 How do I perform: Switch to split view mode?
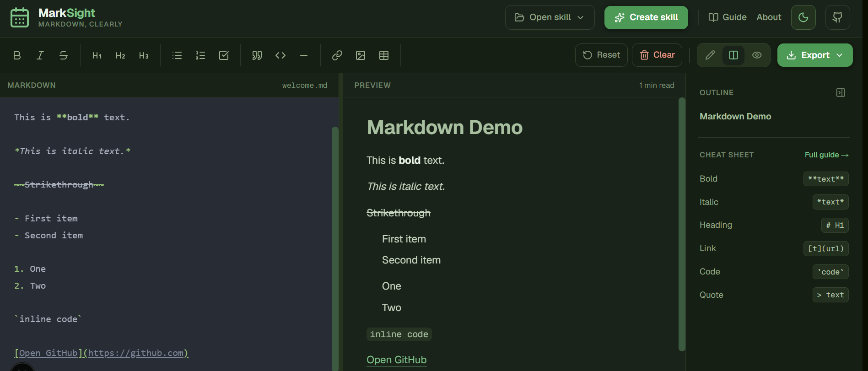733,55
